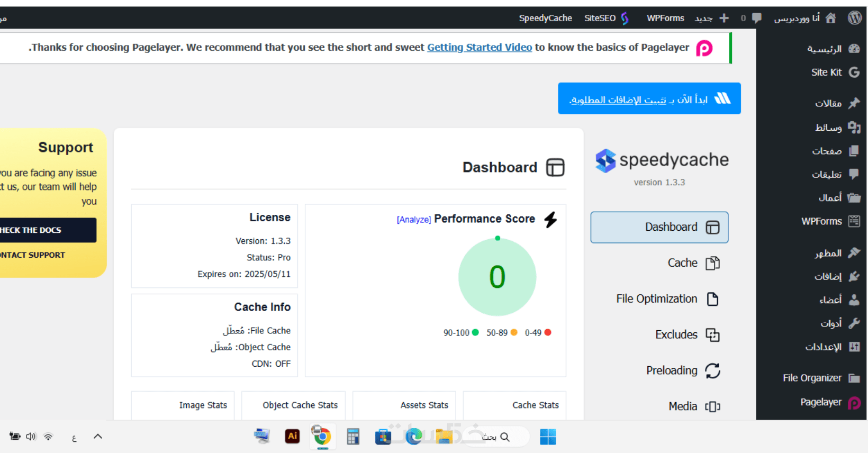Image resolution: width=868 pixels, height=453 pixels.
Task: Expand the system tray hidden icons chevron
Action: (97, 437)
